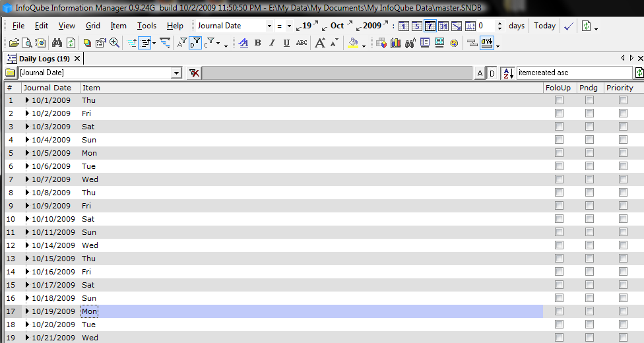This screenshot has height=343, width=644.
Task: Click the binoculars with A icon
Action: coord(410,43)
